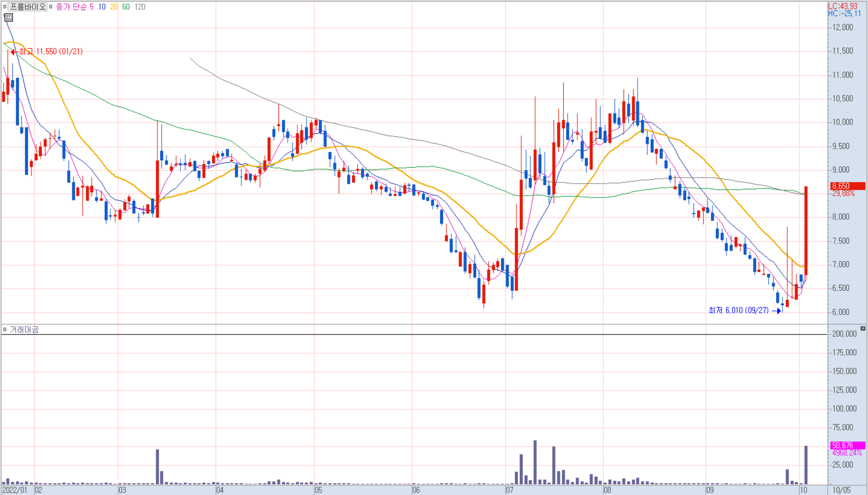Viewport: 868px width, 495px height.
Task: Click the 종가 단순 moving average label
Action: [x=71, y=7]
